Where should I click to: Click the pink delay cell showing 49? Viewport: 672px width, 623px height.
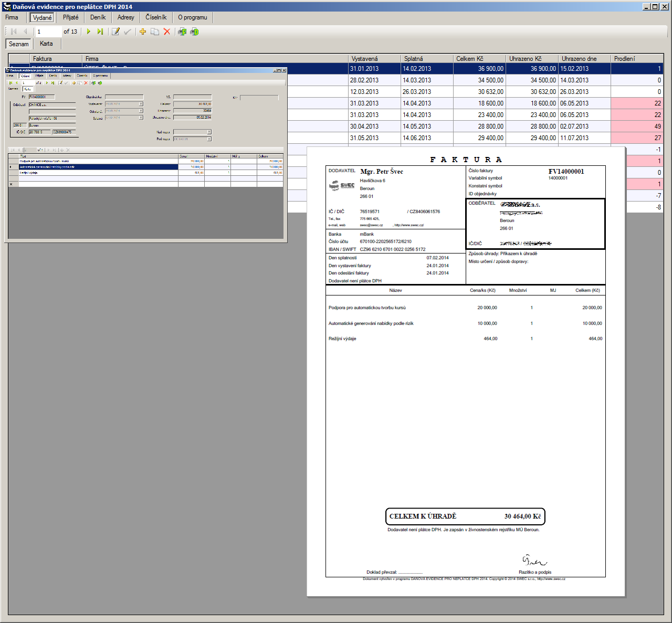(637, 126)
